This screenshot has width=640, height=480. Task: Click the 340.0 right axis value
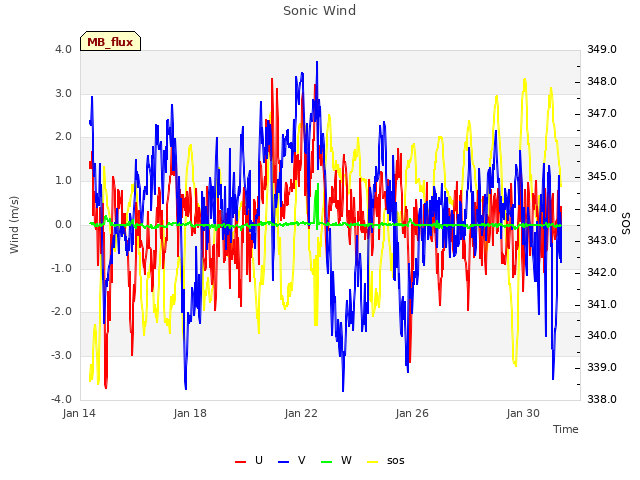(602, 336)
